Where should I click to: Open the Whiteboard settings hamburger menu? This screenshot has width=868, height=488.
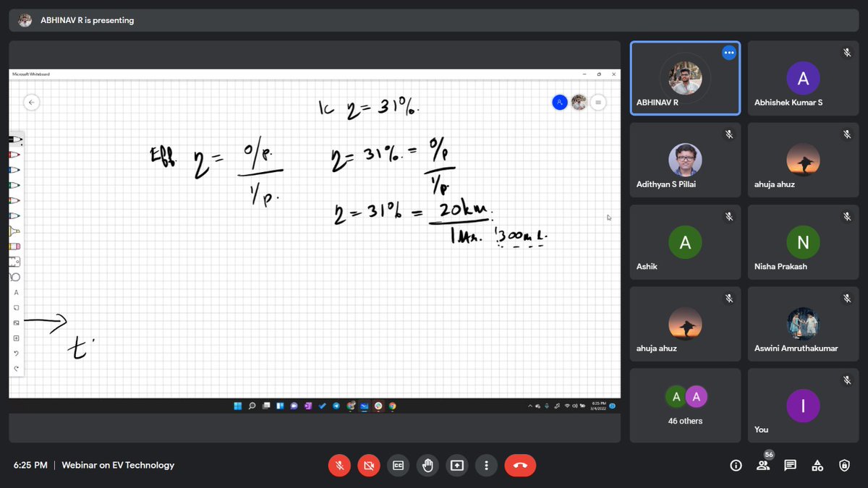point(598,103)
